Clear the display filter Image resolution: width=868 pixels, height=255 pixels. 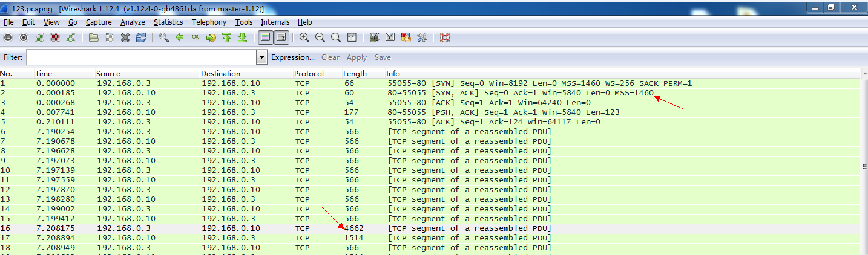(x=330, y=57)
